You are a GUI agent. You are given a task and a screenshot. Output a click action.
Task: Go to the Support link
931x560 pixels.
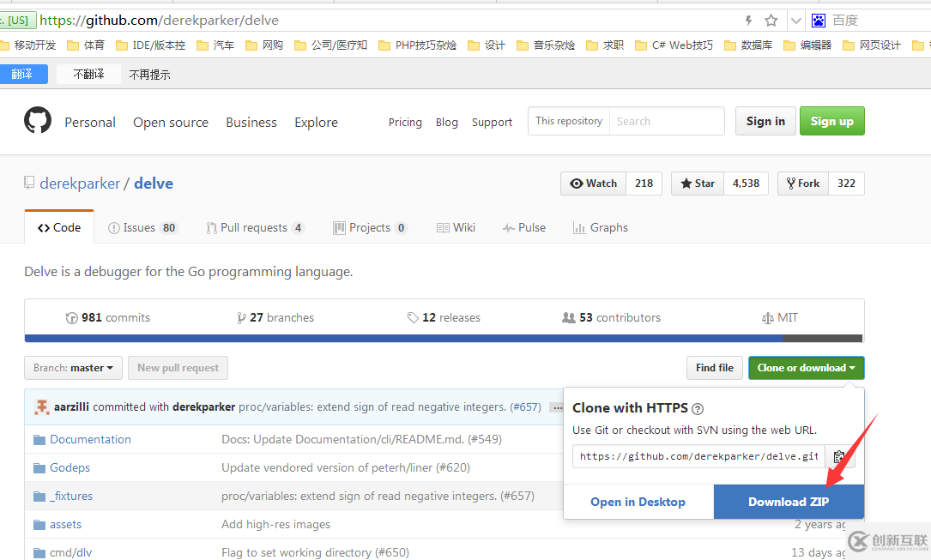[492, 122]
